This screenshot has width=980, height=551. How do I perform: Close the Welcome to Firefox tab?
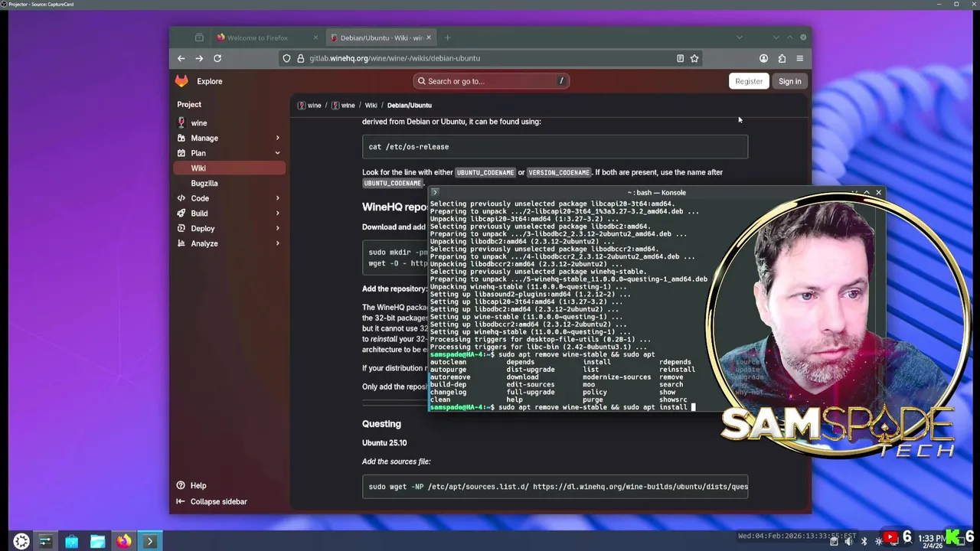315,37
